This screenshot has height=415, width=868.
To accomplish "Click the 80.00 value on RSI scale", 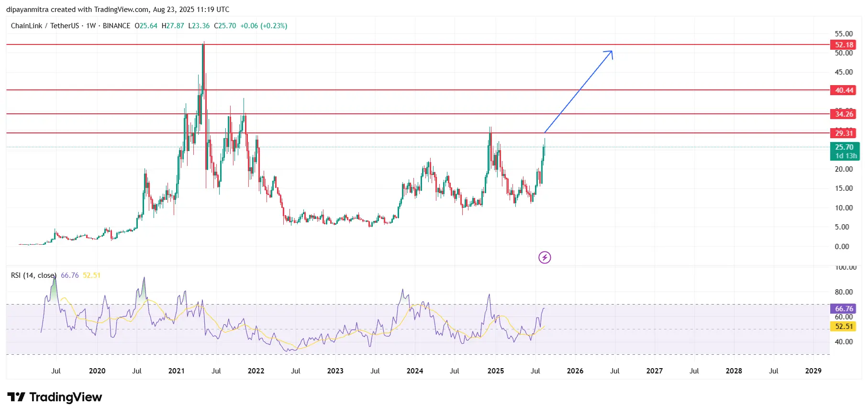I will (844, 292).
